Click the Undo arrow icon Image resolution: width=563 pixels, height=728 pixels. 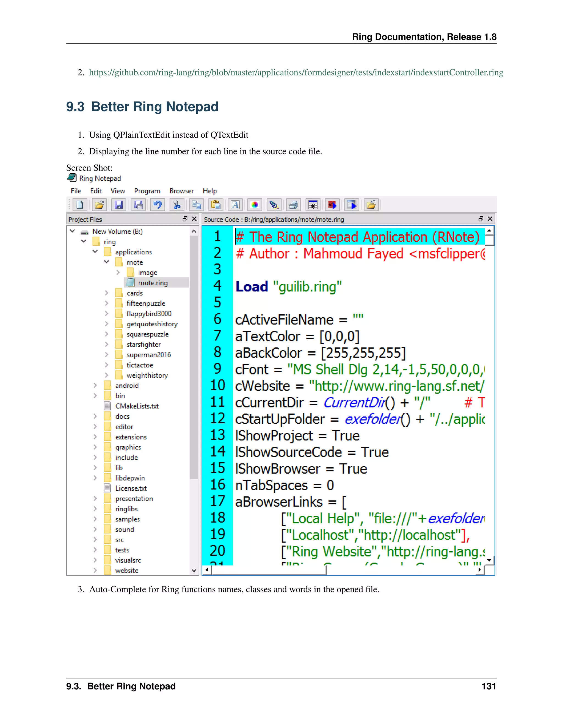[158, 205]
